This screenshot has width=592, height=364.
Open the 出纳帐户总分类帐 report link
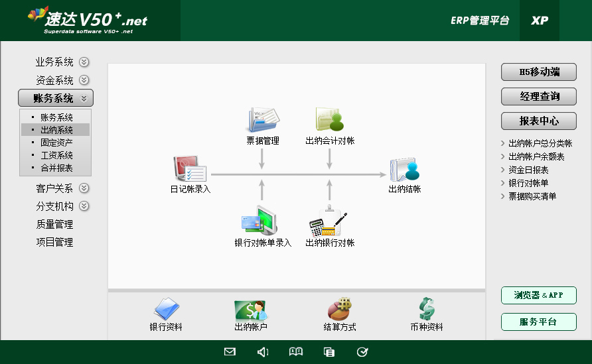click(540, 143)
